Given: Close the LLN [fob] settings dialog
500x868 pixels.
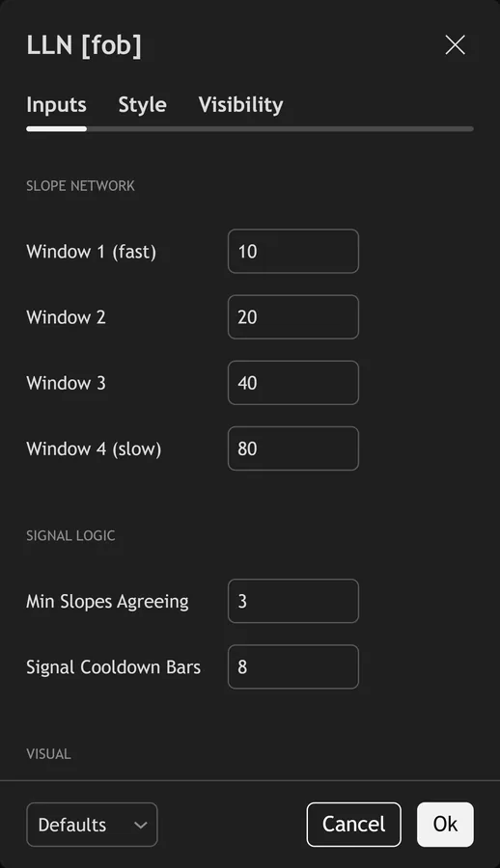Looking at the screenshot, I should coord(455,44).
